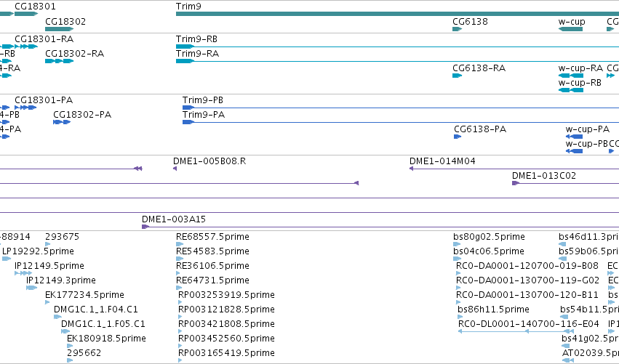Click the CG6138-RA transcript label

point(479,68)
